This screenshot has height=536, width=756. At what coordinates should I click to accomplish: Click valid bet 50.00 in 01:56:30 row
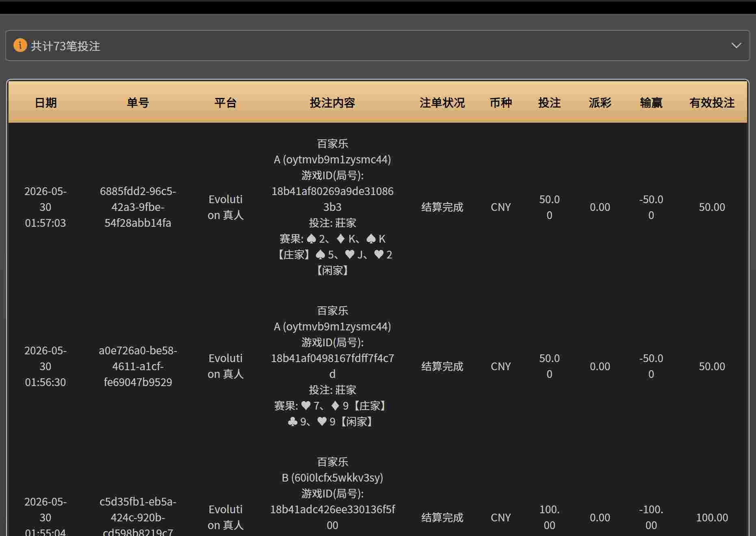pyautogui.click(x=712, y=366)
